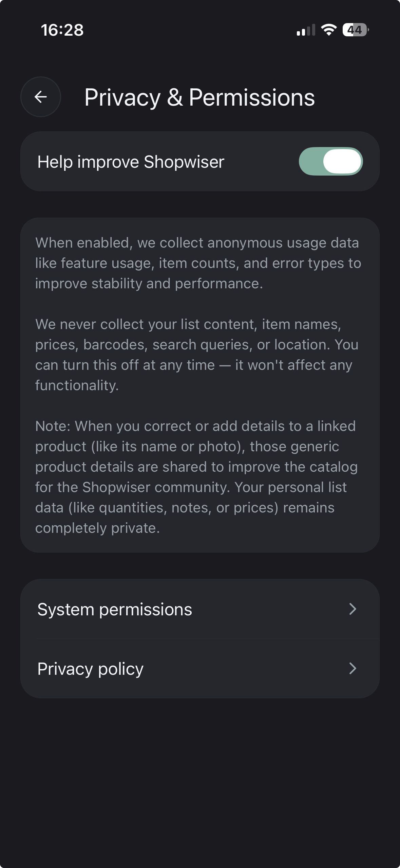Tap the battery indicator showing 44
Screen dimensions: 400x868
pyautogui.click(x=354, y=31)
